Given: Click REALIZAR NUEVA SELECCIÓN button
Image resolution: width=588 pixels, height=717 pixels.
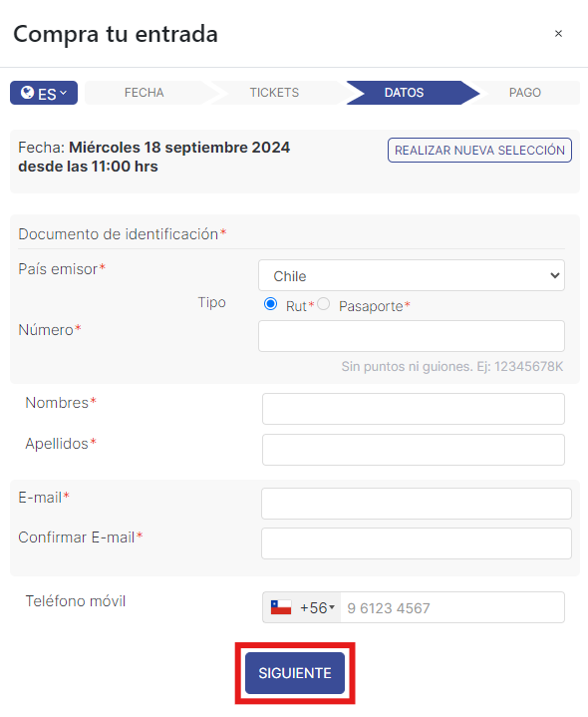Looking at the screenshot, I should [479, 150].
